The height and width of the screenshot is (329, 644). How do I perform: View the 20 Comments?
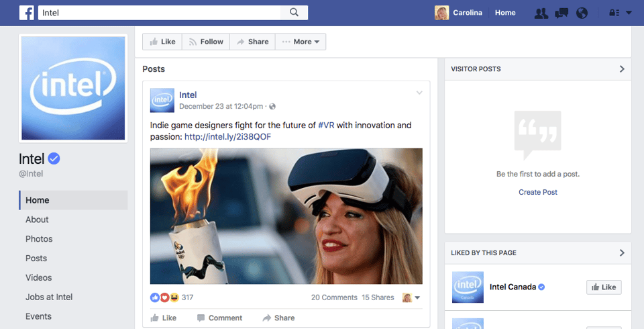pyautogui.click(x=334, y=297)
